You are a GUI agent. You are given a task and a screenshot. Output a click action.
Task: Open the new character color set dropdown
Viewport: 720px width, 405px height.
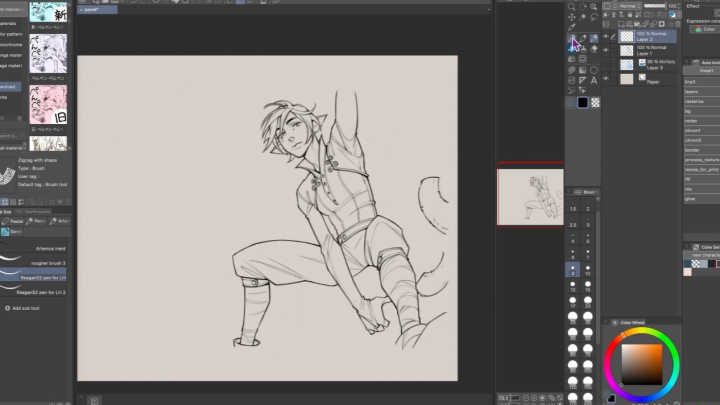tap(703, 255)
